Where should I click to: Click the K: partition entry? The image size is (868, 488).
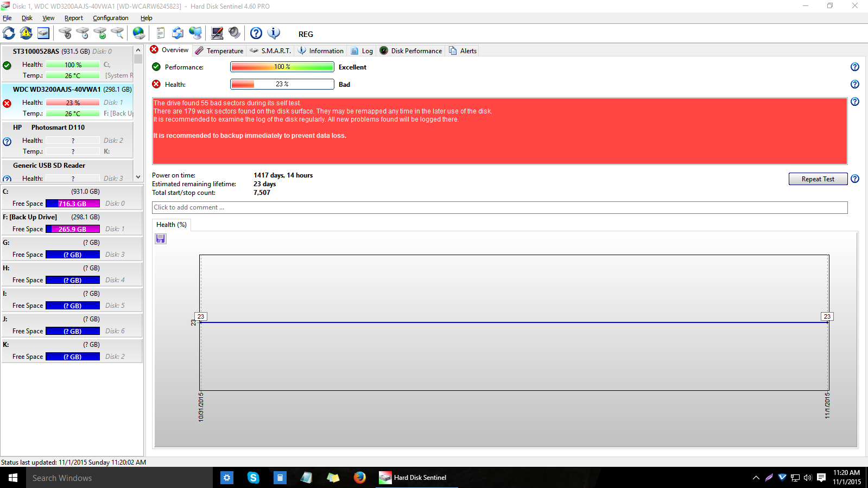(72, 350)
